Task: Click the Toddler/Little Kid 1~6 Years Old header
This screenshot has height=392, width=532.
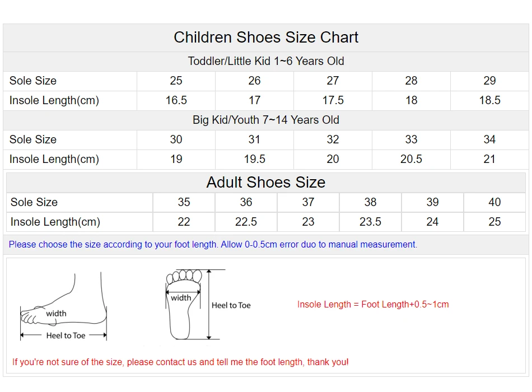Action: coord(266,61)
